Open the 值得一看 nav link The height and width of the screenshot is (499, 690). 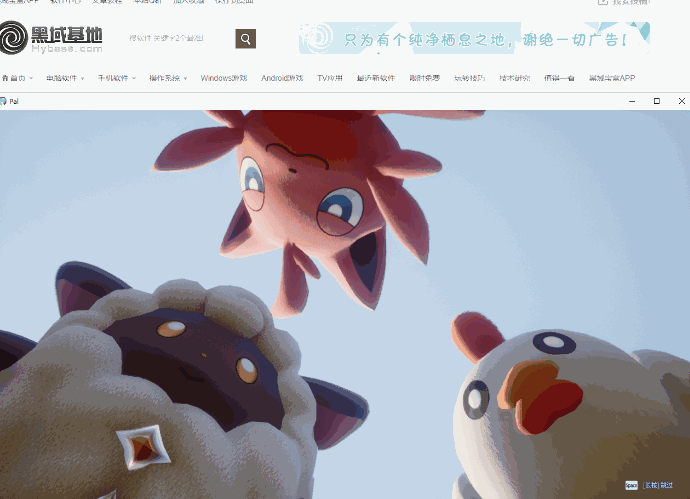pyautogui.click(x=559, y=78)
